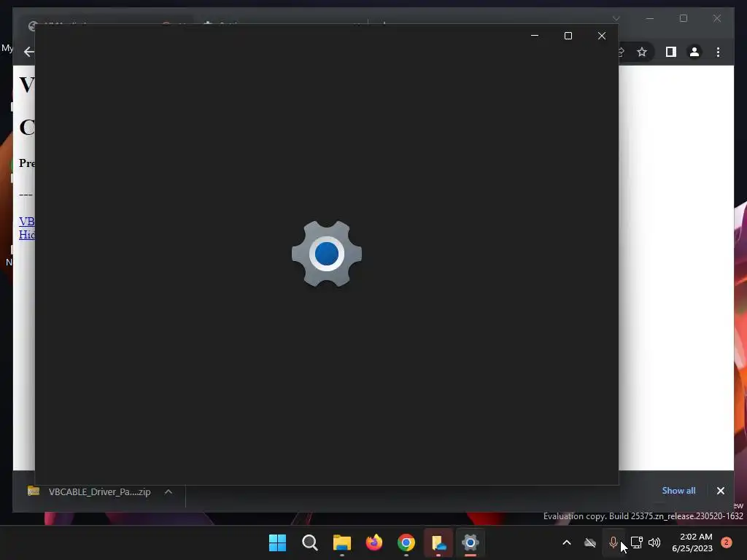The width and height of the screenshot is (747, 560).
Task: Open network status tray icon
Action: pos(636,542)
